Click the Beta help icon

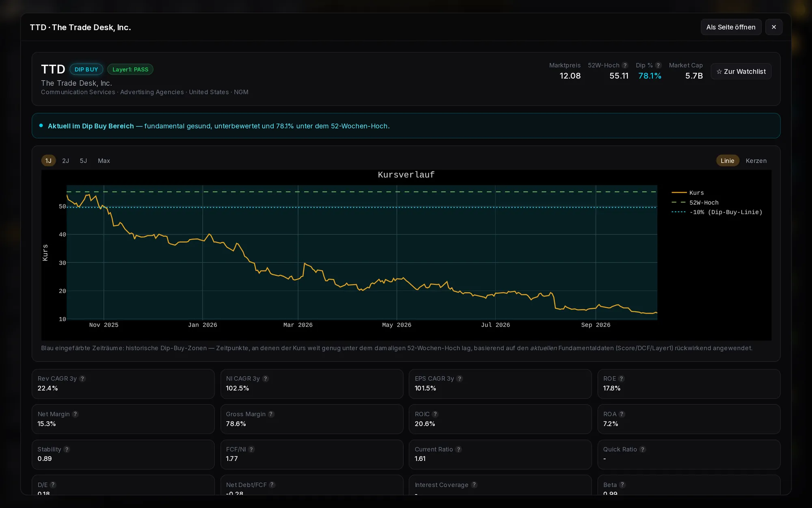(x=623, y=485)
